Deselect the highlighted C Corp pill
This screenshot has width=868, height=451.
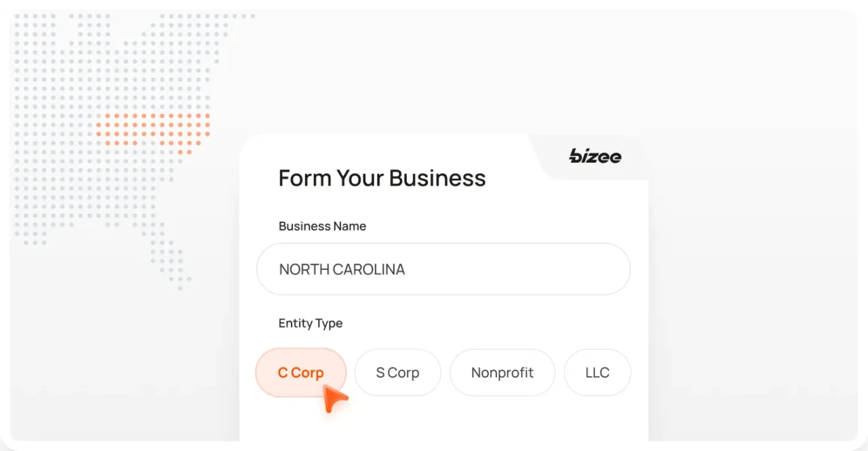[300, 372]
